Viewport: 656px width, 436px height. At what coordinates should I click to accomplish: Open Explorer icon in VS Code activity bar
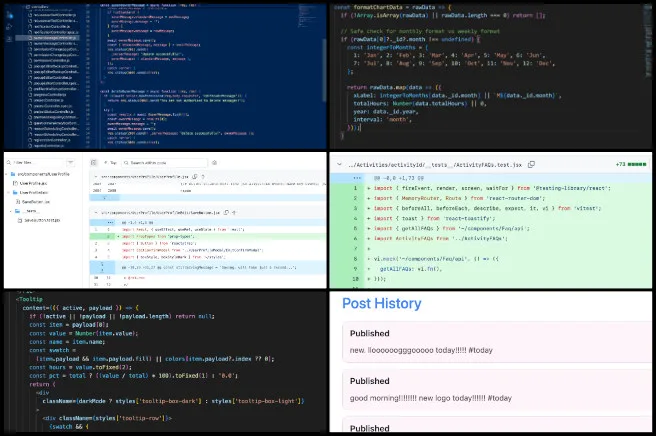[10, 15]
